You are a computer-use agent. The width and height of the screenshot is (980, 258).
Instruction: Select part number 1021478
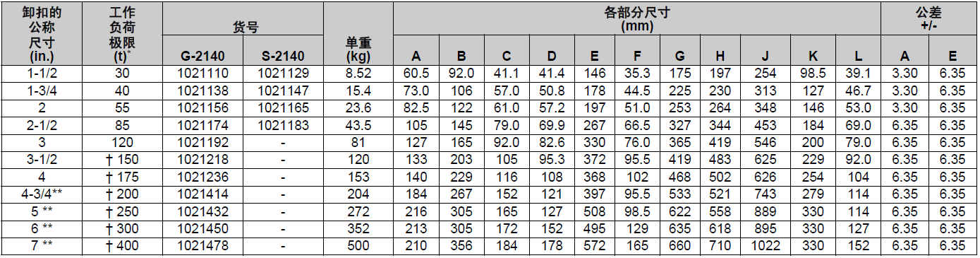(x=202, y=245)
